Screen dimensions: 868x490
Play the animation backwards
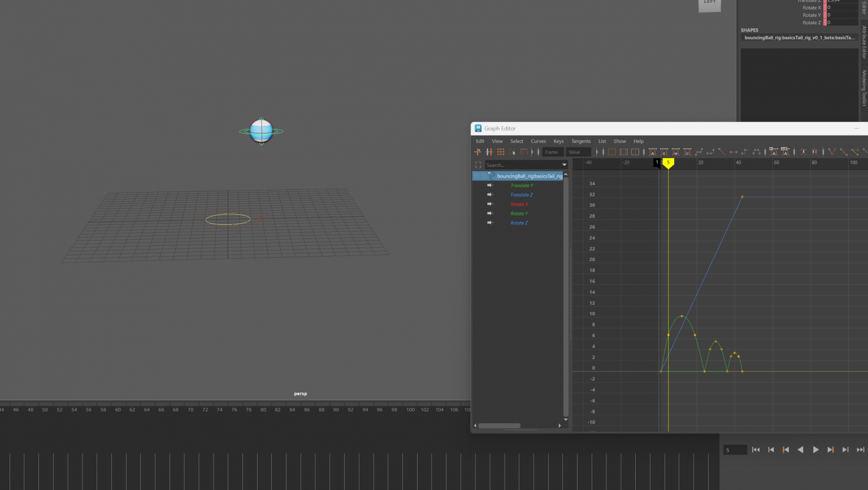[800, 450]
